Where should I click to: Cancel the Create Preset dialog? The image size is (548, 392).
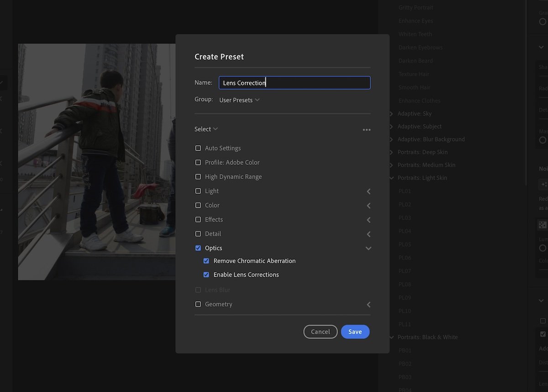320,332
